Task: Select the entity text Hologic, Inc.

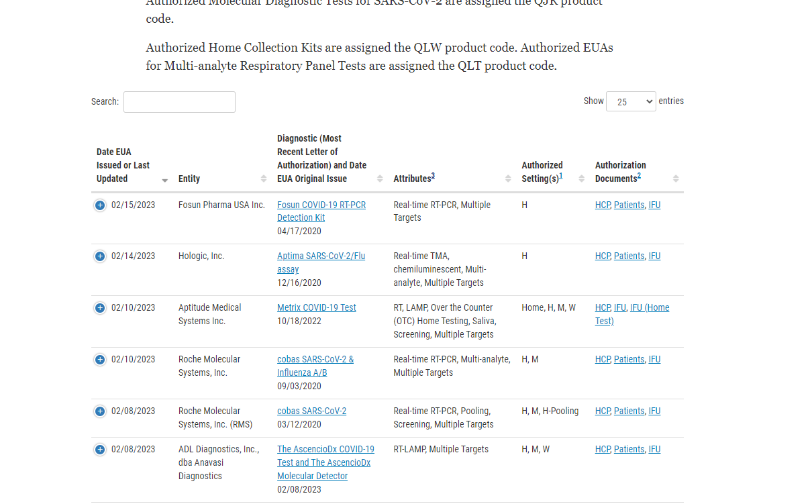Action: click(x=201, y=256)
